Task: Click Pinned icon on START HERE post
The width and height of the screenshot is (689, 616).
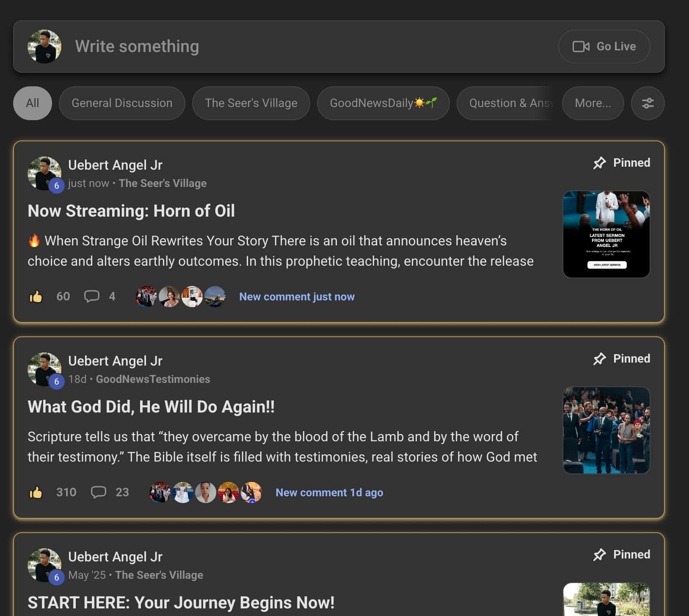Action: pos(599,555)
